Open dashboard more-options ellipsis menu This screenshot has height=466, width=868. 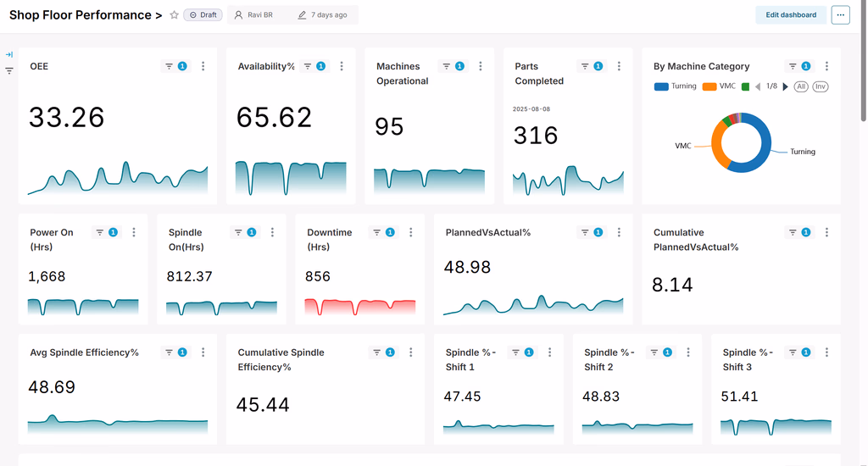point(840,15)
